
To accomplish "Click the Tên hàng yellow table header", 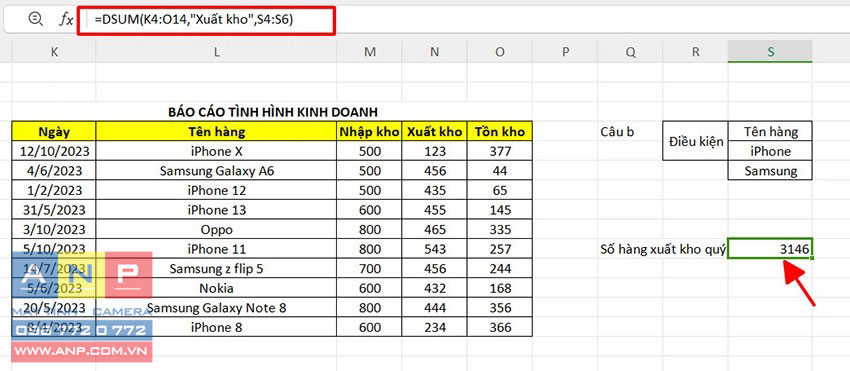I will (x=216, y=131).
